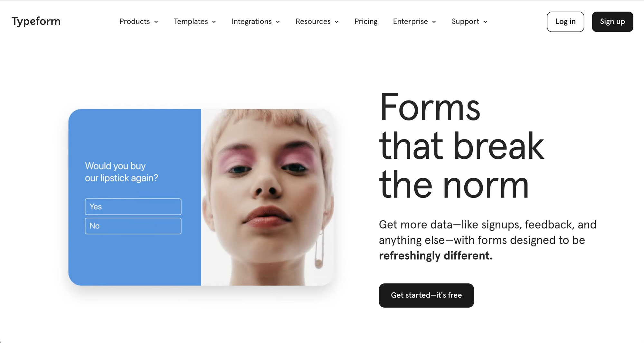Click the Log in button

pos(565,22)
